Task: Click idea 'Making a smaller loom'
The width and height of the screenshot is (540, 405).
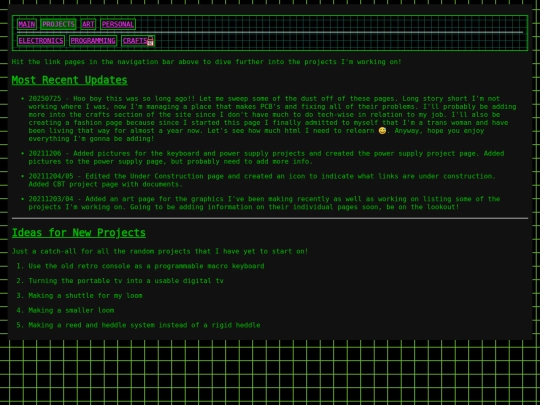Action: (71, 310)
